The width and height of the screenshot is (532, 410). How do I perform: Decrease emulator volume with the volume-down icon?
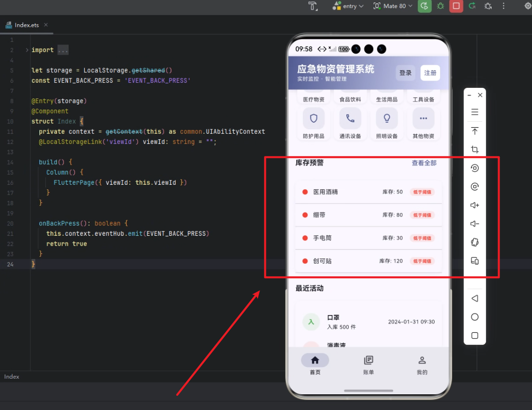[474, 224]
